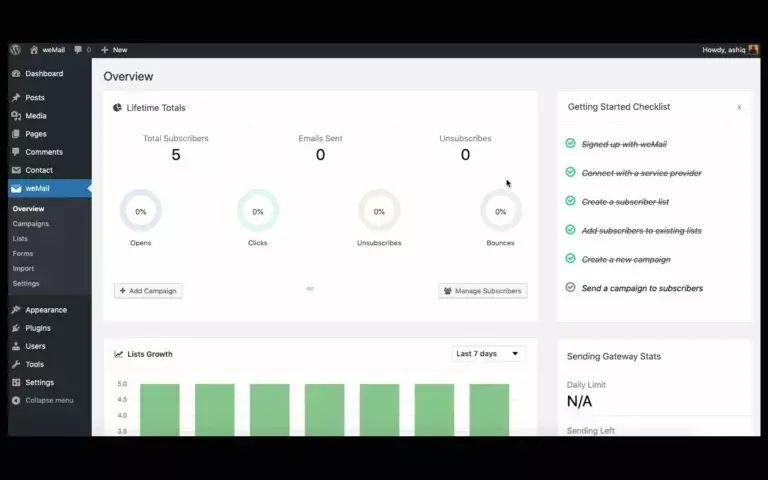
Task: Click New in the admin bar
Action: [120, 49]
